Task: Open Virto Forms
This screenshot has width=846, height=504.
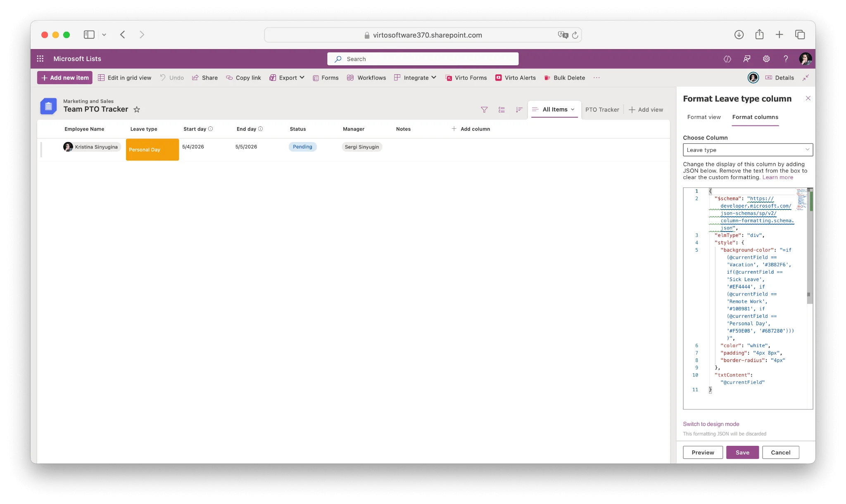Action: tap(466, 78)
